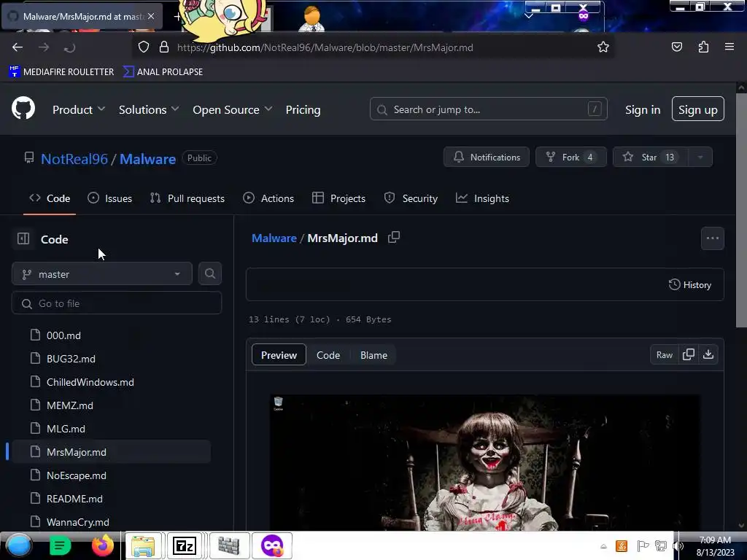Open NoEscape.md in file tree

76,475
